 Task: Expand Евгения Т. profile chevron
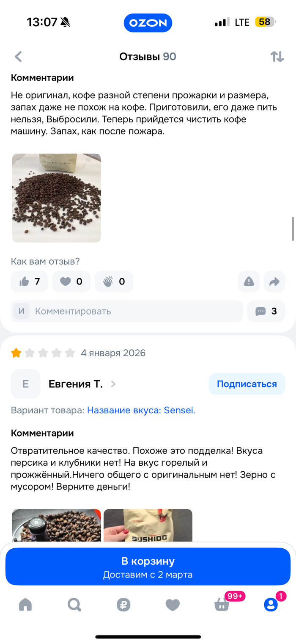(113, 384)
